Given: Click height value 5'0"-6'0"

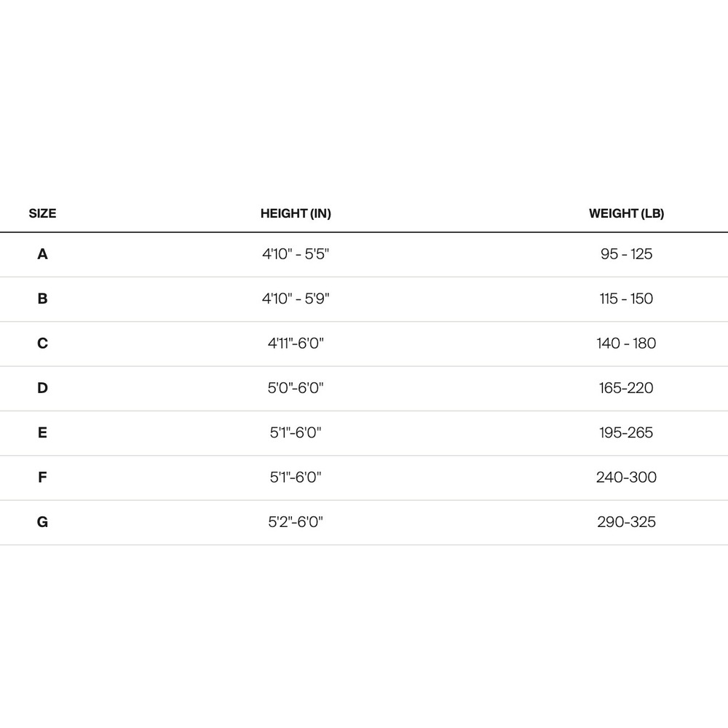Looking at the screenshot, I should click(296, 388).
